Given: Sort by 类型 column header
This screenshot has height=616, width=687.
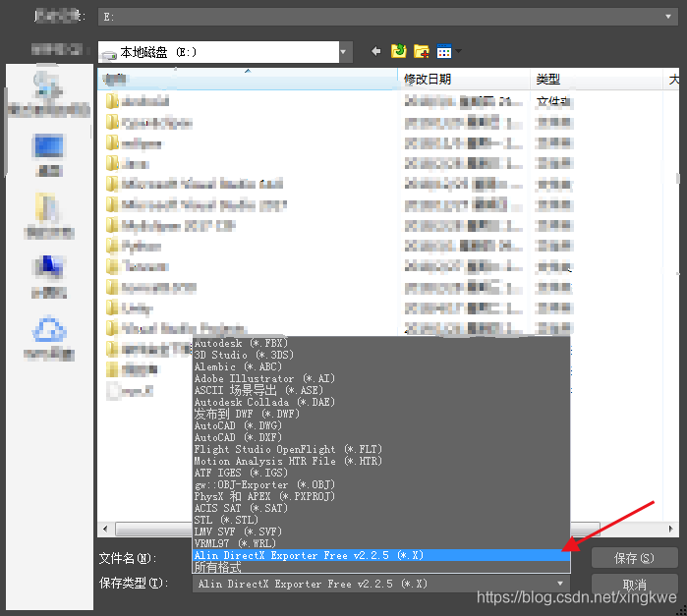Looking at the screenshot, I should pos(597,80).
